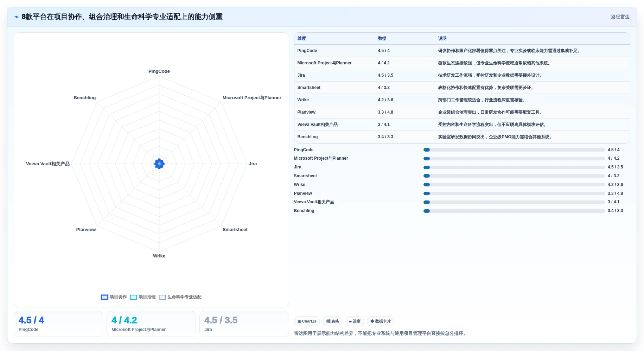
Task: Open the PingCode 4.5 / 4 data card
Action: [58, 324]
